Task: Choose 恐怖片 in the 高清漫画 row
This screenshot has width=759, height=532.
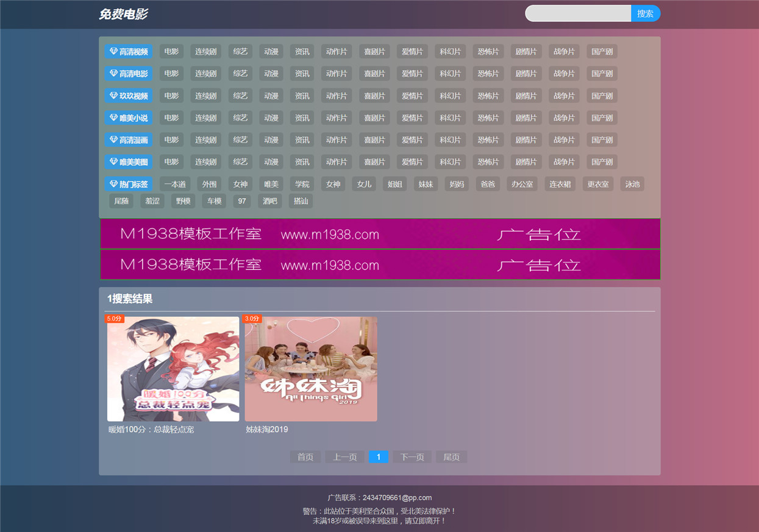Action: point(488,140)
